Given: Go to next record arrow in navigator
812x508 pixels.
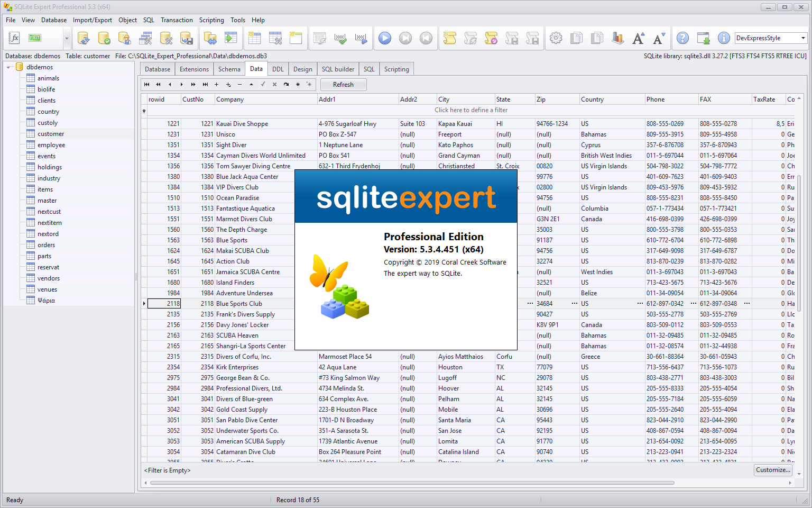Looking at the screenshot, I should [x=182, y=85].
